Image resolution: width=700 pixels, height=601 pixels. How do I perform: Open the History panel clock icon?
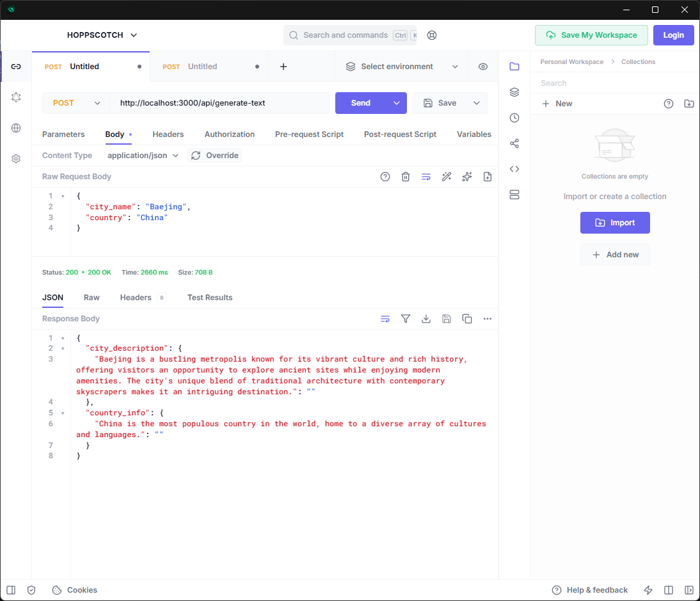point(514,118)
